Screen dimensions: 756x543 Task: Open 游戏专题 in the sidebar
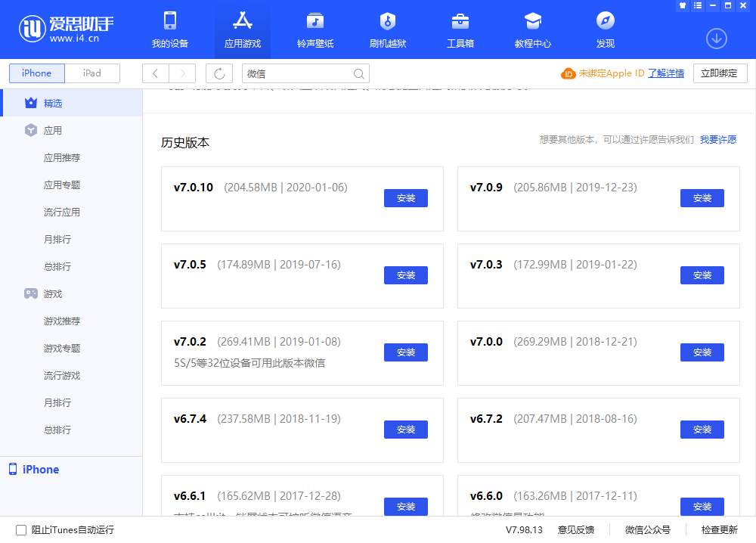(x=62, y=348)
